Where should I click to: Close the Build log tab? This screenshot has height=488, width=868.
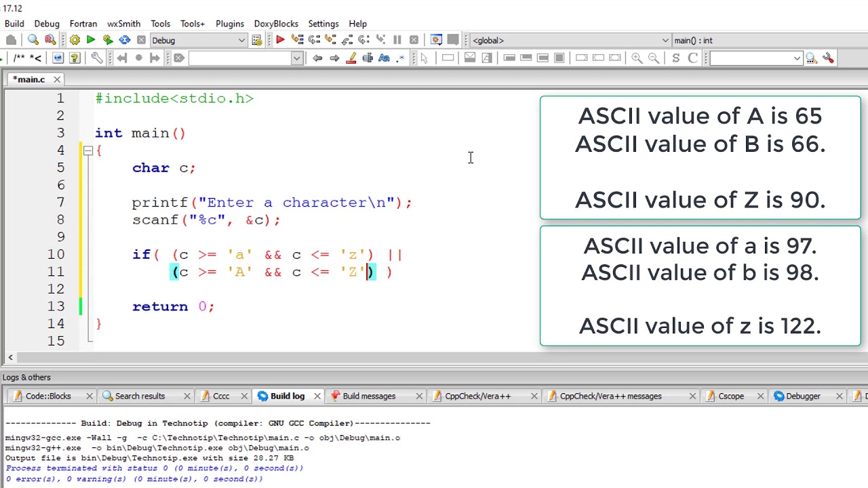click(316, 396)
